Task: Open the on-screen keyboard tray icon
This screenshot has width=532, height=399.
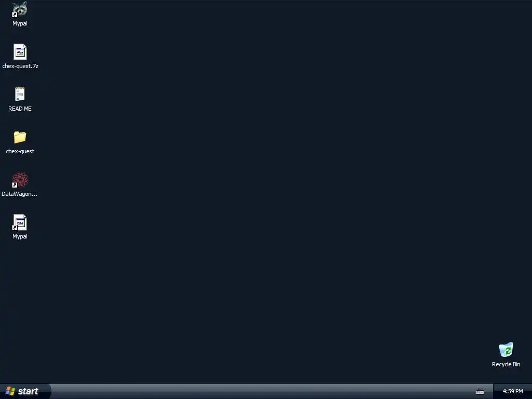Action: [480, 392]
